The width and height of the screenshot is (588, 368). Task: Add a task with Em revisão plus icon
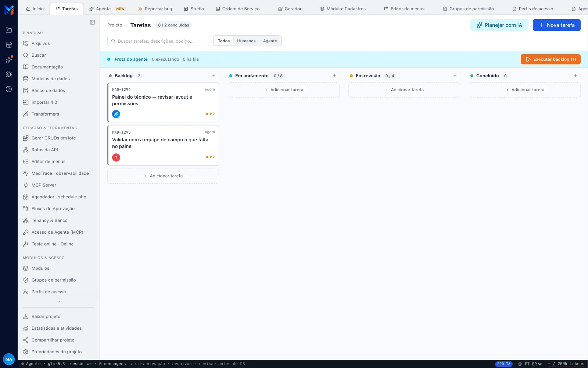coord(455,76)
